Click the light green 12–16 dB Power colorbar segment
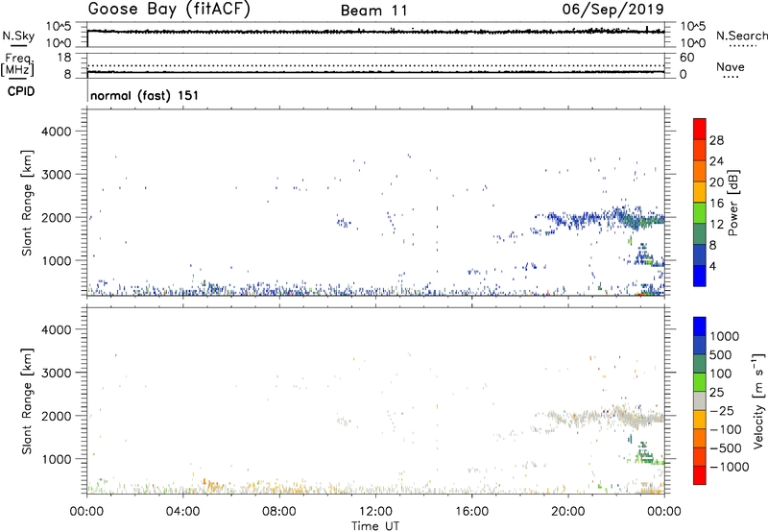This screenshot has height=532, width=768. (x=700, y=213)
